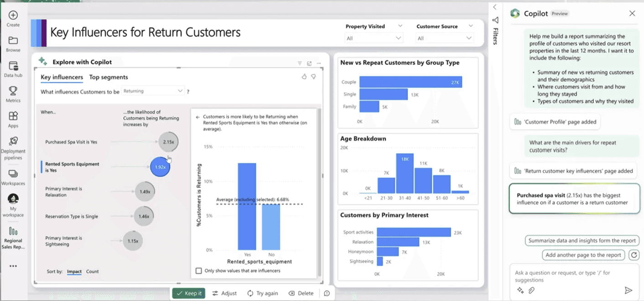Sort influencers by Impact
The height and width of the screenshot is (301, 644).
74,271
